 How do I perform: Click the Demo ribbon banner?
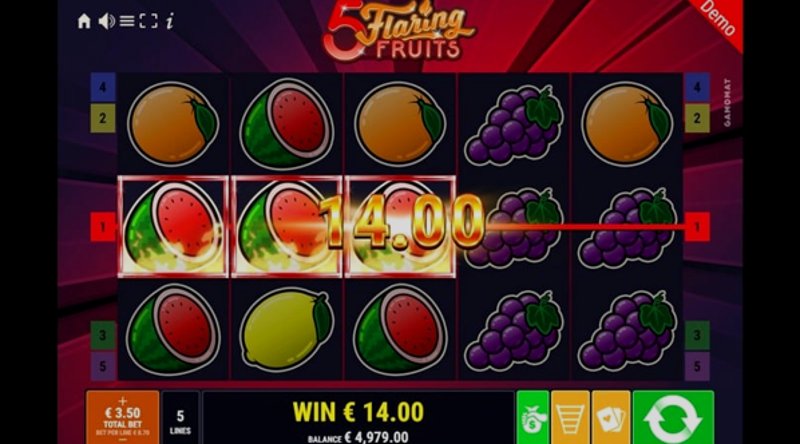click(x=717, y=19)
